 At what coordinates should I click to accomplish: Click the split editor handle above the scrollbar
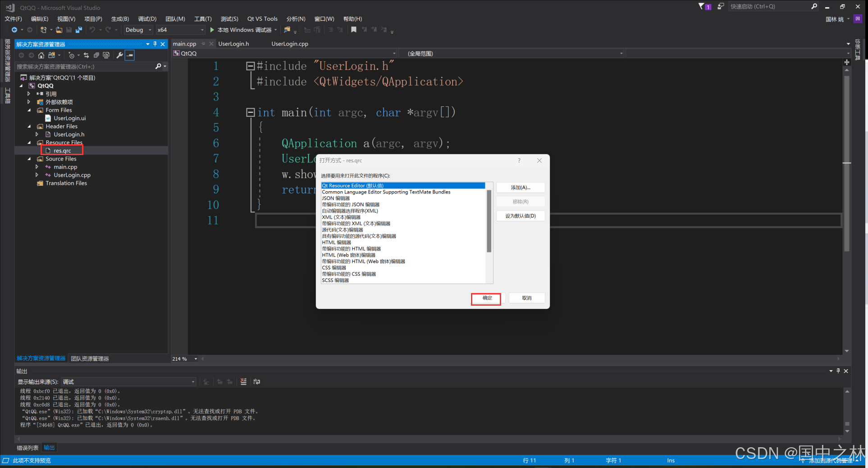click(x=847, y=62)
